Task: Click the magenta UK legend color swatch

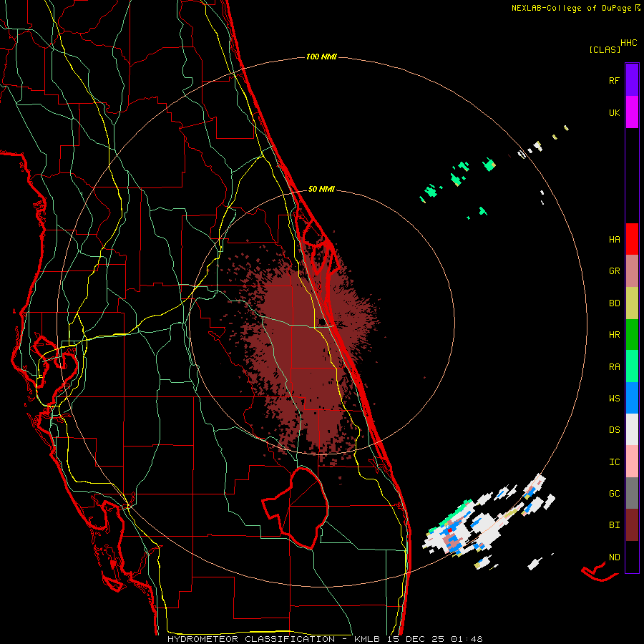Action: click(632, 112)
